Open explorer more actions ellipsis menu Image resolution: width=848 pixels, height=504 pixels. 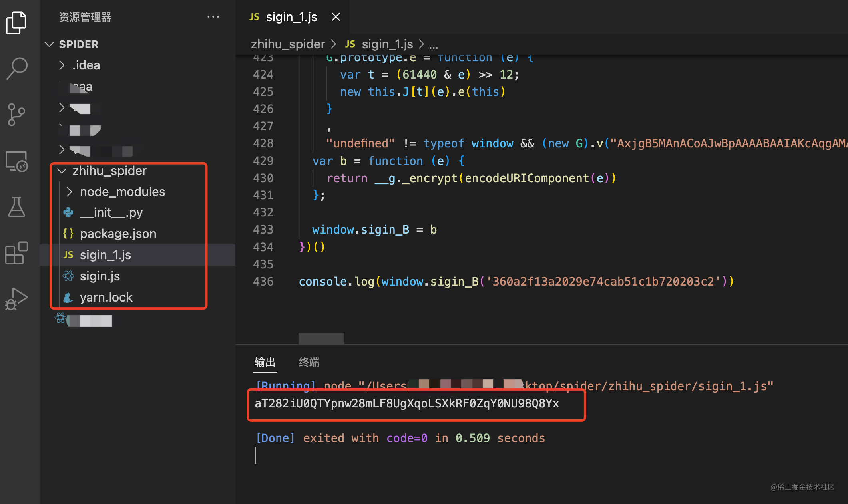click(x=213, y=17)
